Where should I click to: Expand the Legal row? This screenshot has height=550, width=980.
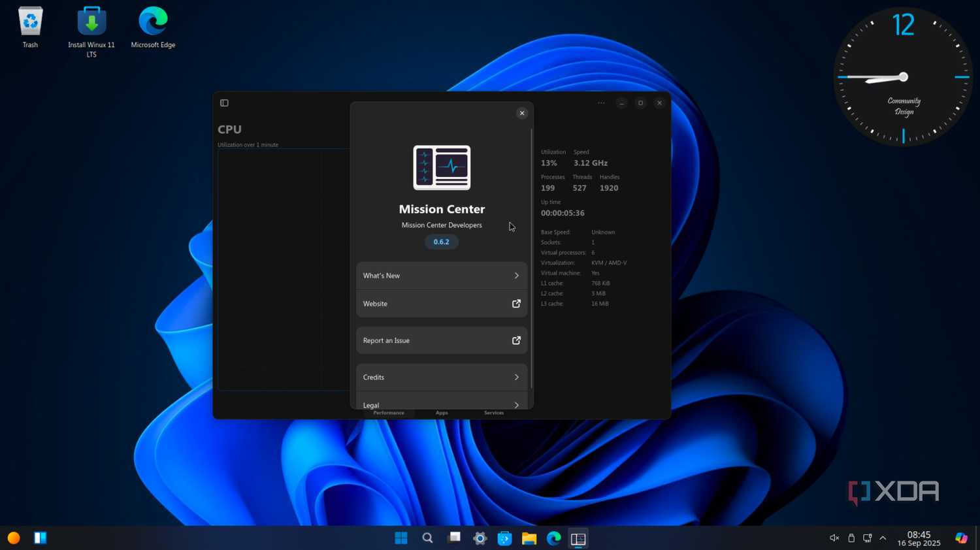point(442,401)
